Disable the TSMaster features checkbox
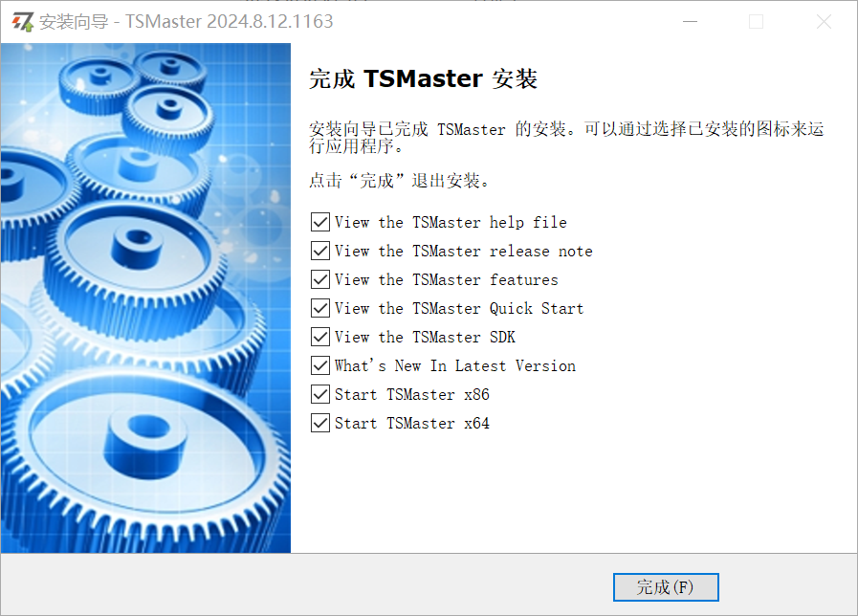 tap(320, 279)
